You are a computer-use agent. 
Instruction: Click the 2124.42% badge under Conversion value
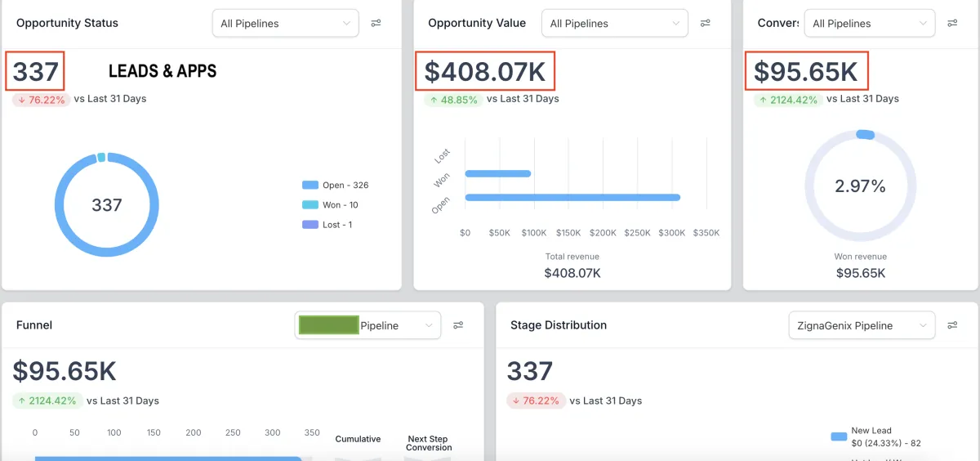787,100
